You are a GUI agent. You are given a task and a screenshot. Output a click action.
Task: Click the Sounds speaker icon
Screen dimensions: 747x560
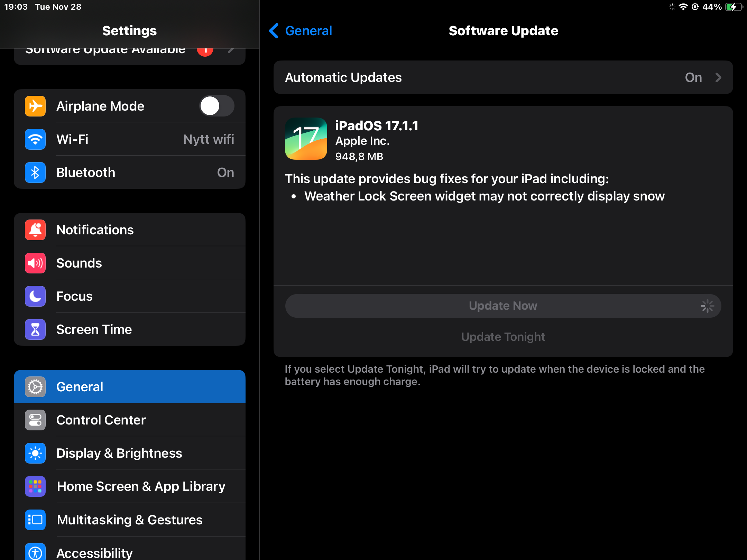point(35,263)
